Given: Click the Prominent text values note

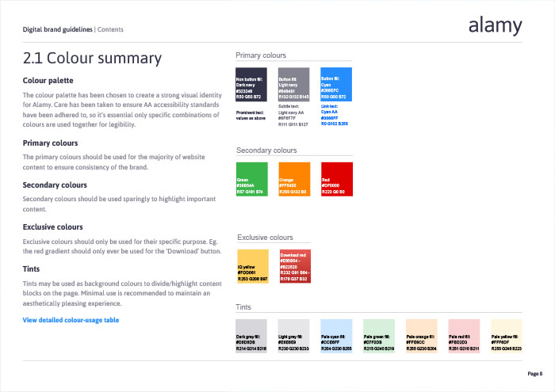Looking at the screenshot, I should tap(251, 116).
